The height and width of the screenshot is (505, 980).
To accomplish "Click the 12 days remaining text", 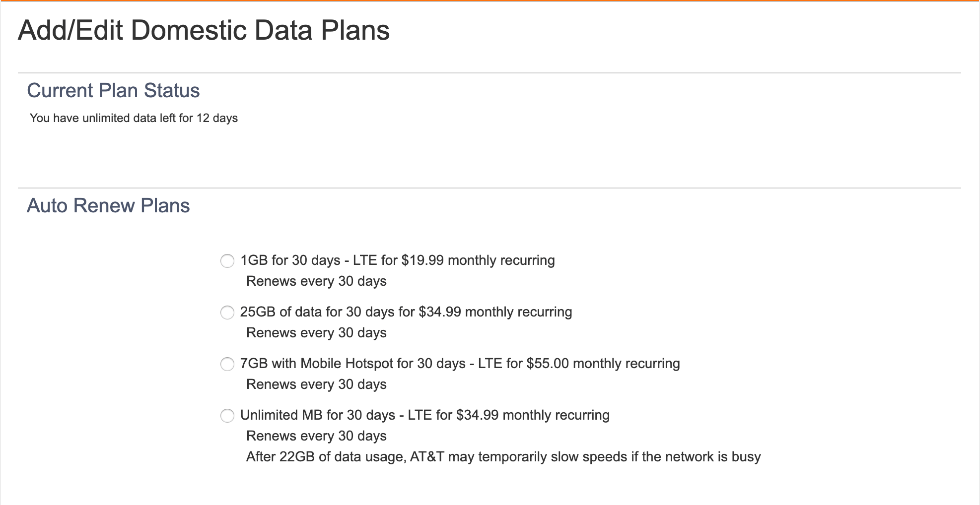I will click(x=217, y=118).
